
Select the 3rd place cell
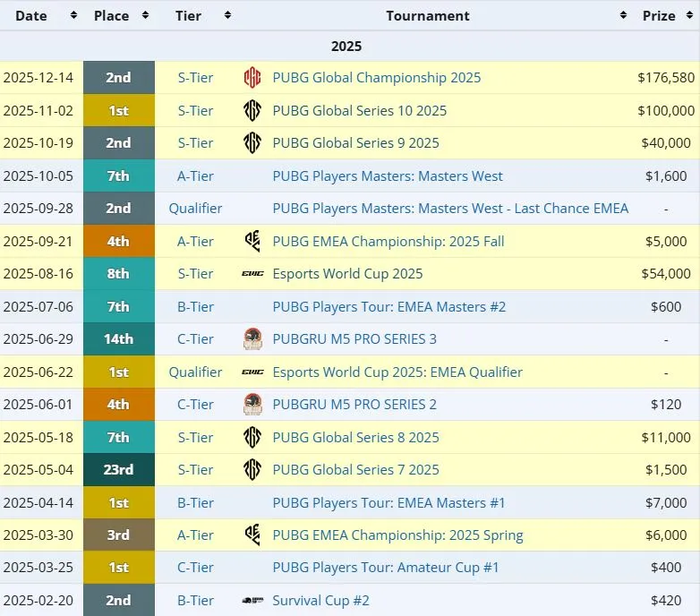pos(119,535)
